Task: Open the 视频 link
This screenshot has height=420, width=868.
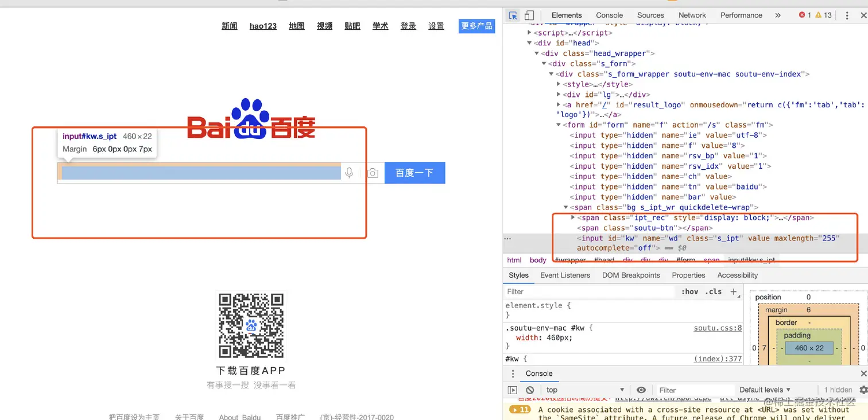Action: point(325,26)
